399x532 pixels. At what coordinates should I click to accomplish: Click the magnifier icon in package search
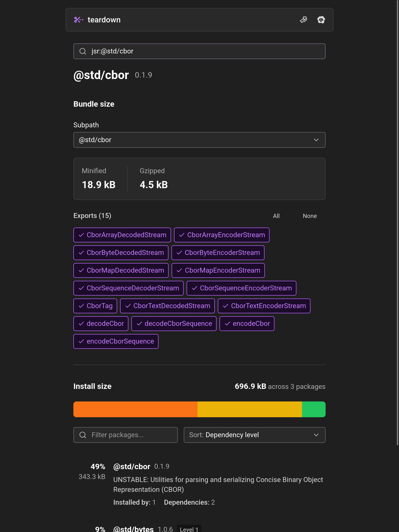point(83,51)
